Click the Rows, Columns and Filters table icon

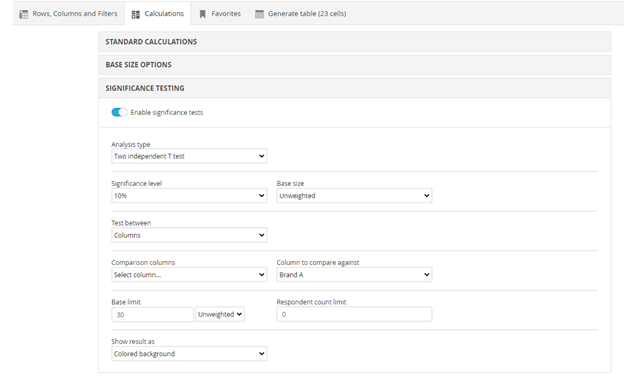[x=24, y=14]
